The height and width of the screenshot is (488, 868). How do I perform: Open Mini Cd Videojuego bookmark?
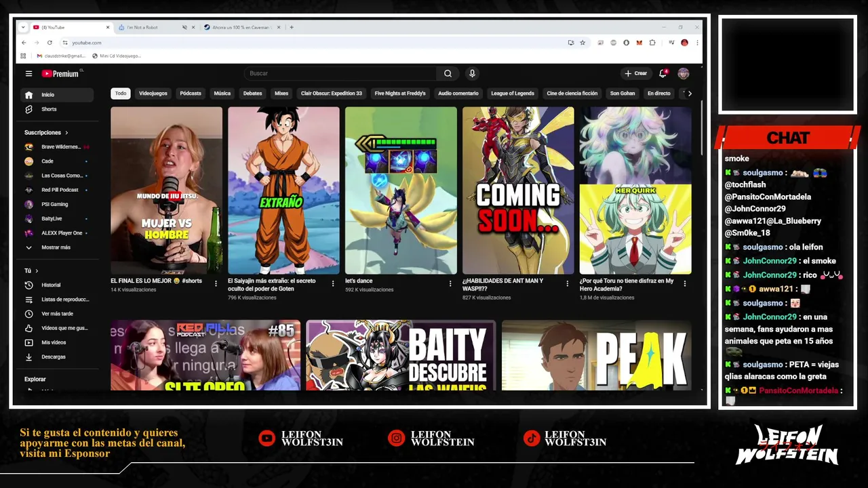pos(117,56)
